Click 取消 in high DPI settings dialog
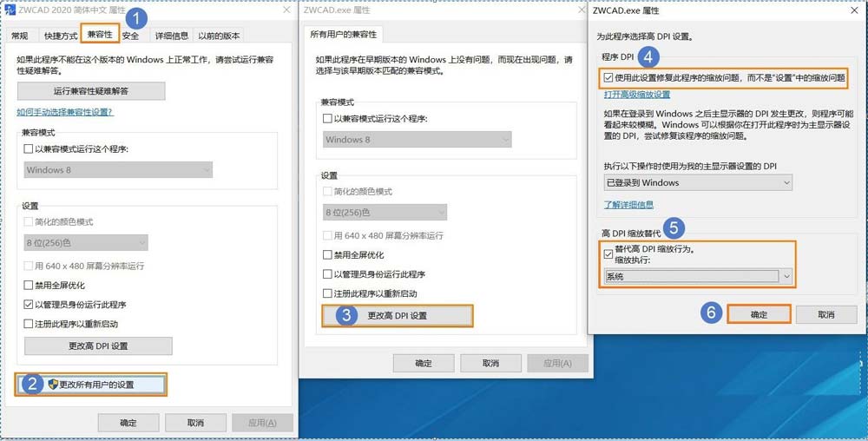 tap(826, 314)
